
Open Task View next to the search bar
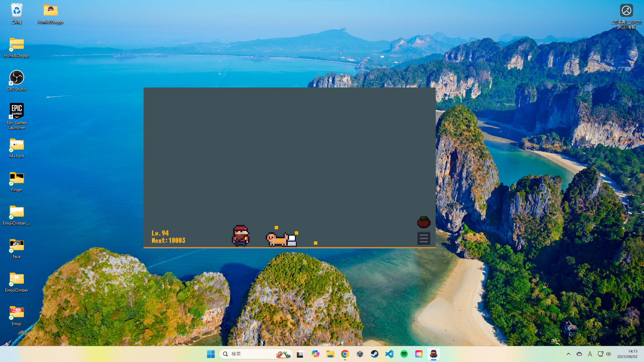[x=300, y=354]
